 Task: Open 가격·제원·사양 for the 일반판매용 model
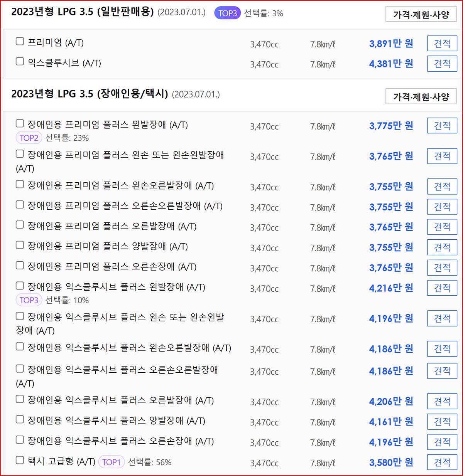point(421,12)
